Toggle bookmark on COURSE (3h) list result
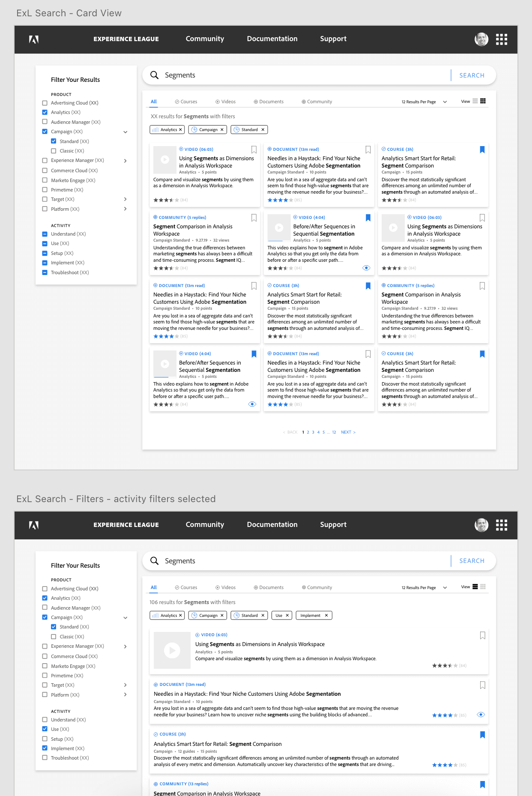 point(483,735)
